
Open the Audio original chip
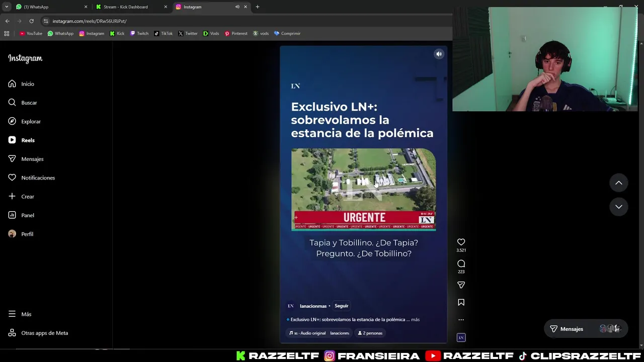318,333
